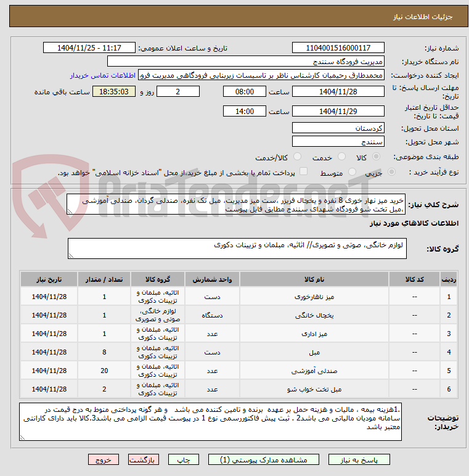Open اطلاعات تماس خریدار link
Screen dimensions: 469x476
(103, 76)
